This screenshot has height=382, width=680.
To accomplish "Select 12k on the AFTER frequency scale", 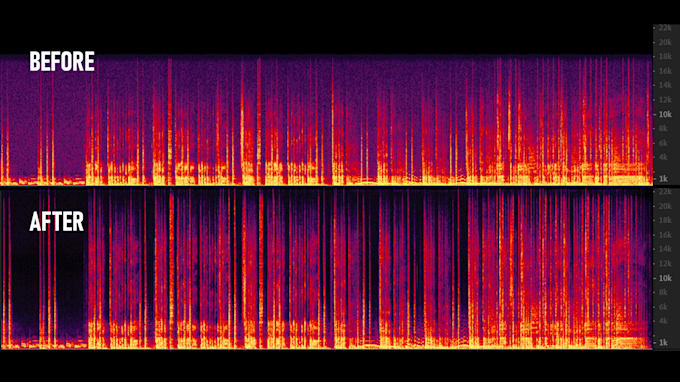I will [665, 264].
